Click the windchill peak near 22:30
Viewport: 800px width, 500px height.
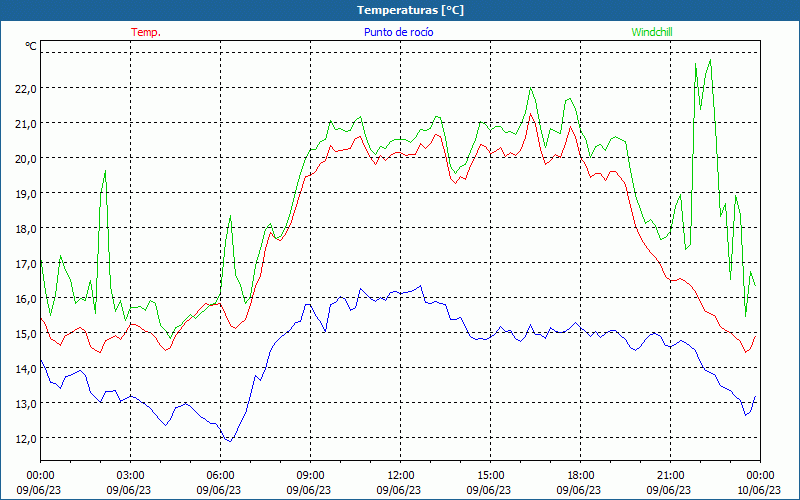(710, 60)
